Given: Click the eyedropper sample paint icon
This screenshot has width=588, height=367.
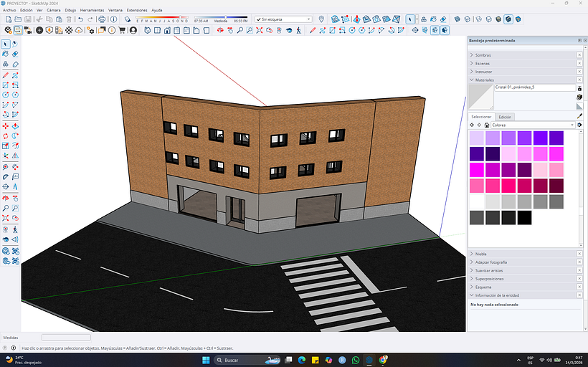Looking at the screenshot, I should (x=579, y=117).
